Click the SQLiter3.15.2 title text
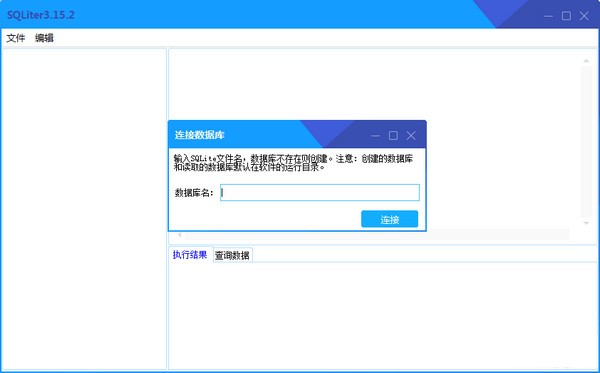Screen dimensions: 600x373 41,15
